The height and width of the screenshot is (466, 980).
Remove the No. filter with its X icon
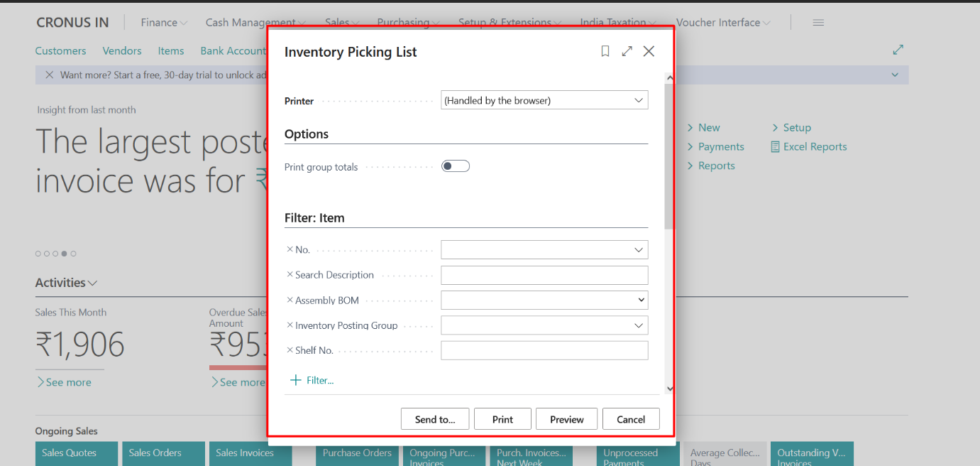pos(291,249)
